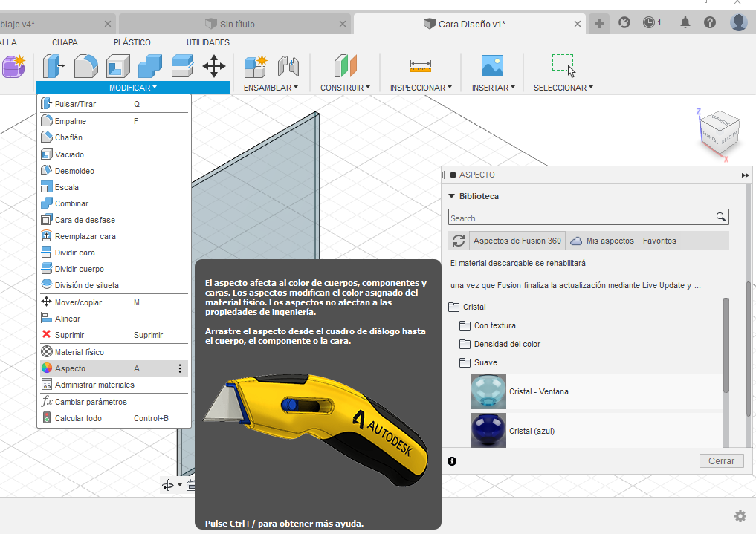The height and width of the screenshot is (534, 756).
Task: Select Escala menu entry
Action: coord(114,187)
